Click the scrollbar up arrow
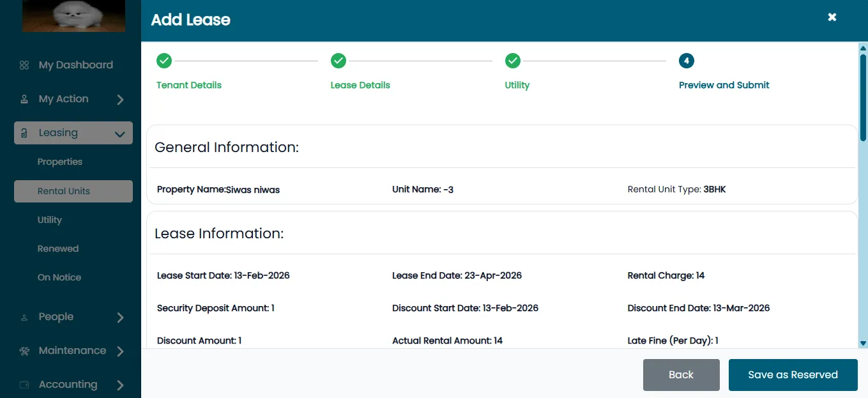 [x=864, y=47]
